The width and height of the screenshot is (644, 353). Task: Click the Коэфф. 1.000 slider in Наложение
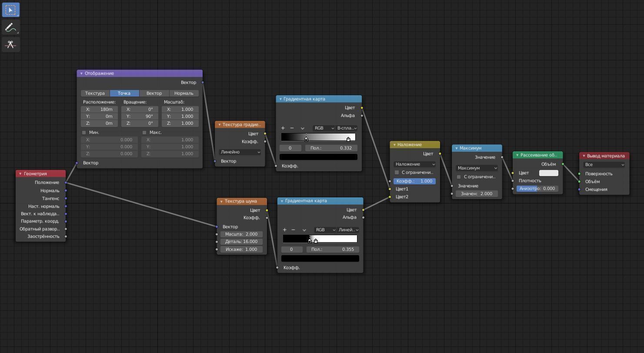pos(415,181)
